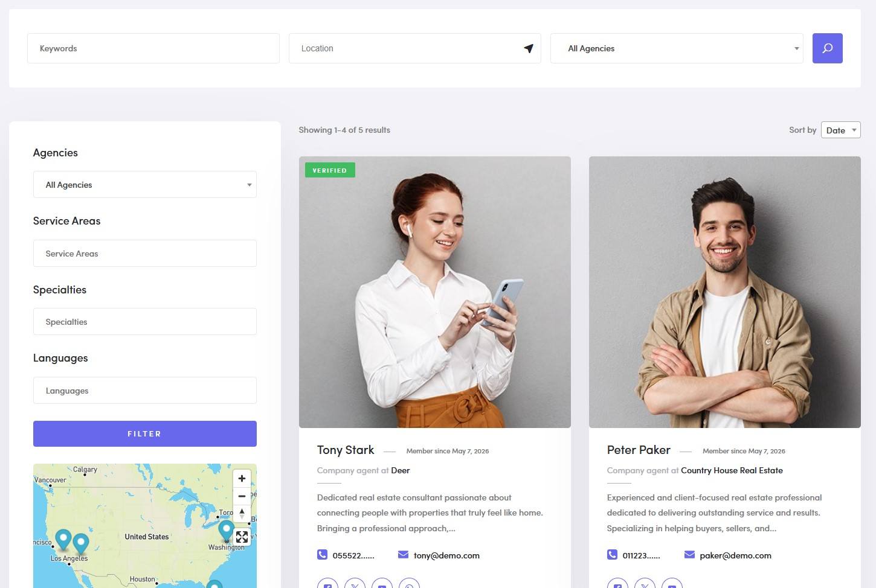The width and height of the screenshot is (876, 588).
Task: Click 'Member since May 7, 2026' on Peter Paker's card
Action: click(744, 451)
